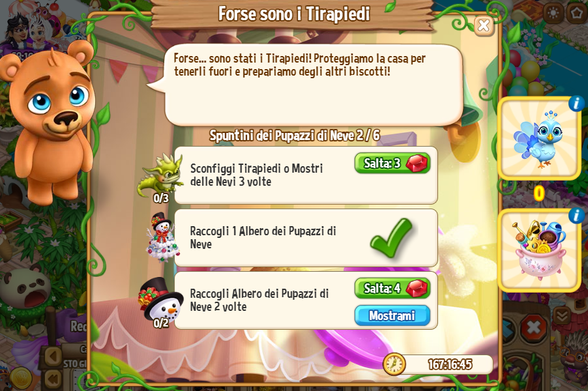Image resolution: width=588 pixels, height=391 pixels.
Task: Click the Mostrami button
Action: pos(392,315)
